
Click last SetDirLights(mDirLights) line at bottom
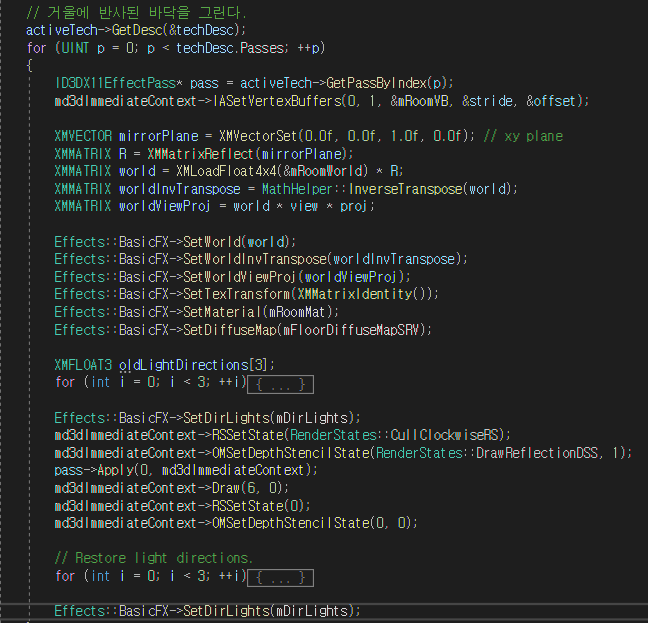tap(207, 611)
